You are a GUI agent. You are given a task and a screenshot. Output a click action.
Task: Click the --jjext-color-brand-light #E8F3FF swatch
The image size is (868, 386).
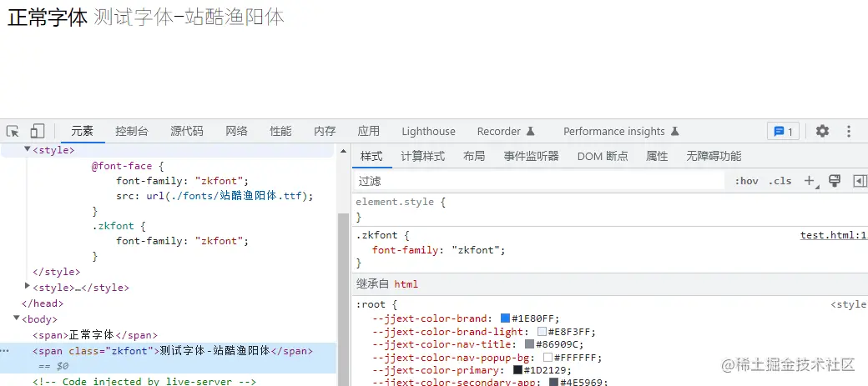tap(542, 331)
